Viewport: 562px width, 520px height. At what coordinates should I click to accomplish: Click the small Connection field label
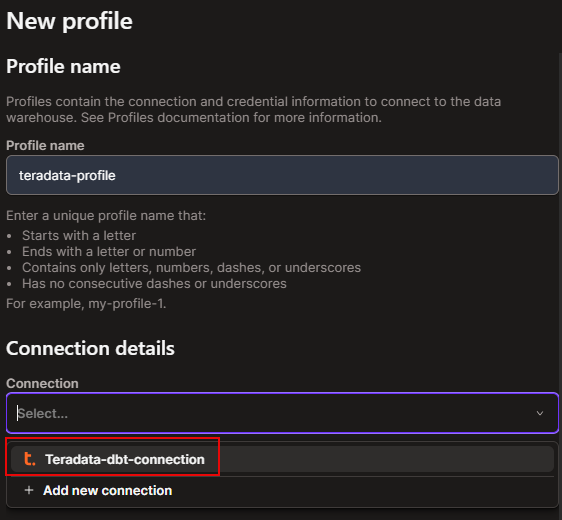point(42,383)
